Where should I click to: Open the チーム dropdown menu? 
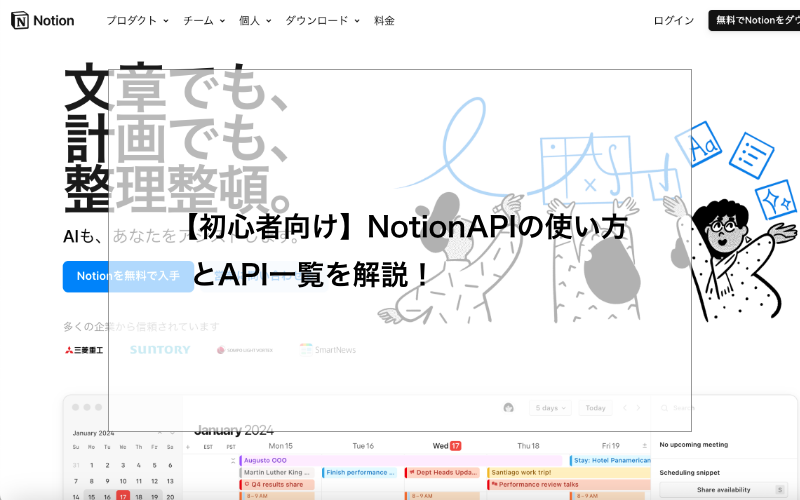[204, 20]
